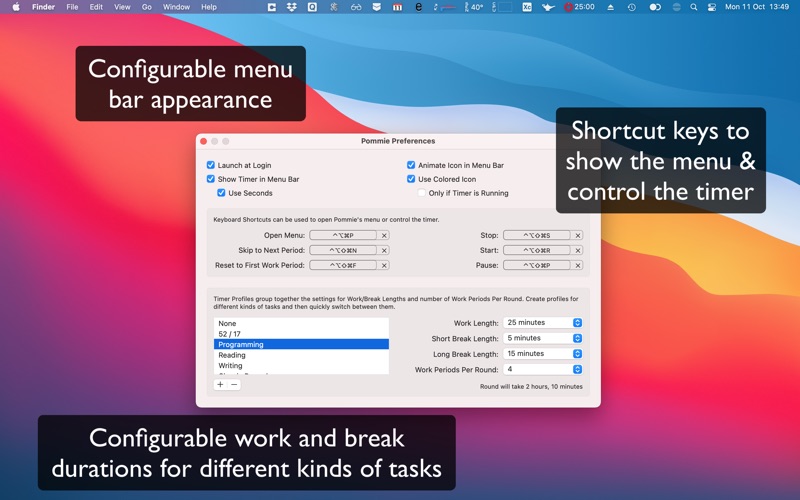Clear the Open Menu shortcut
The width and height of the screenshot is (800, 500).
384,235
